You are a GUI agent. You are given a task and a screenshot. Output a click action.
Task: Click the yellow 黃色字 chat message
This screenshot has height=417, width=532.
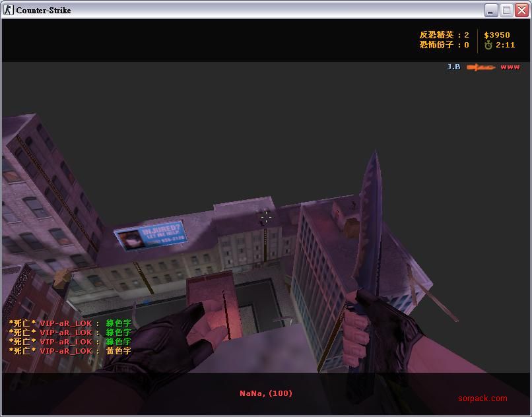coord(119,351)
